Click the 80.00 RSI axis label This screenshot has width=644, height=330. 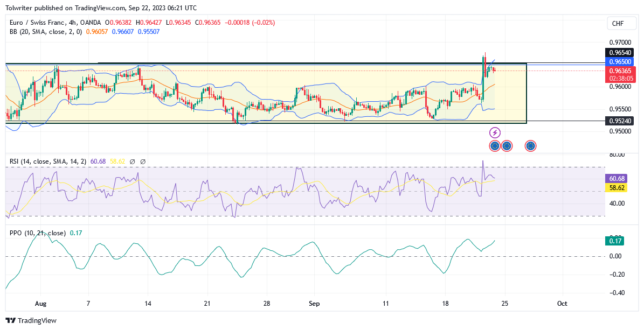[x=617, y=155]
